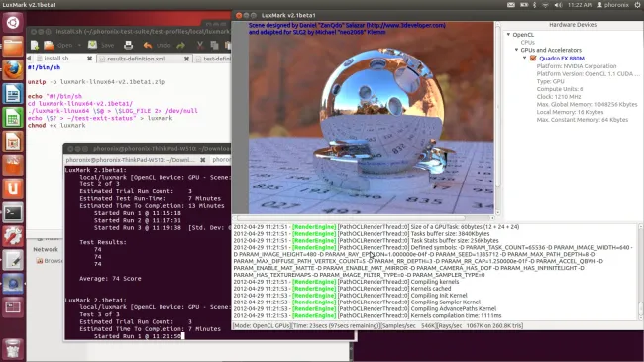Click the log panel vertical scrollbar
This screenshot has width=644, height=362.
(x=640, y=272)
